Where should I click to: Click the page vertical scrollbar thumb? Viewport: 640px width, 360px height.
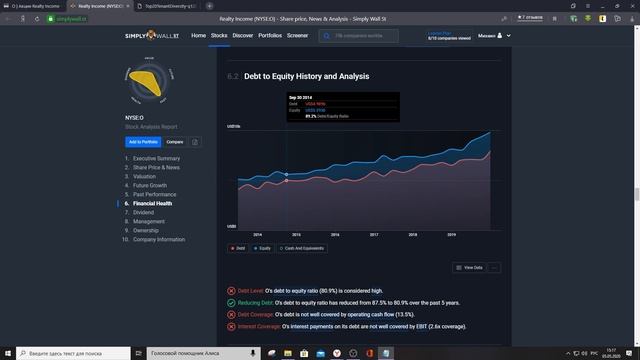pos(636,195)
